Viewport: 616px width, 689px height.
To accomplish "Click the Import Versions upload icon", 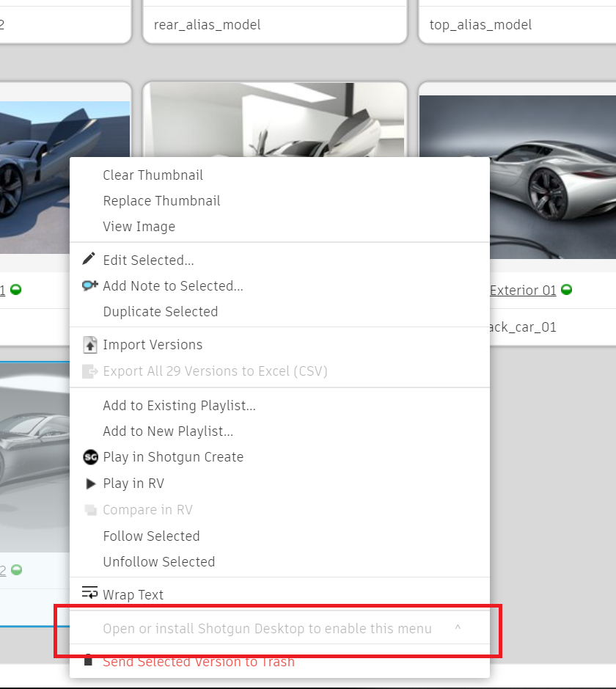I will pyautogui.click(x=90, y=345).
